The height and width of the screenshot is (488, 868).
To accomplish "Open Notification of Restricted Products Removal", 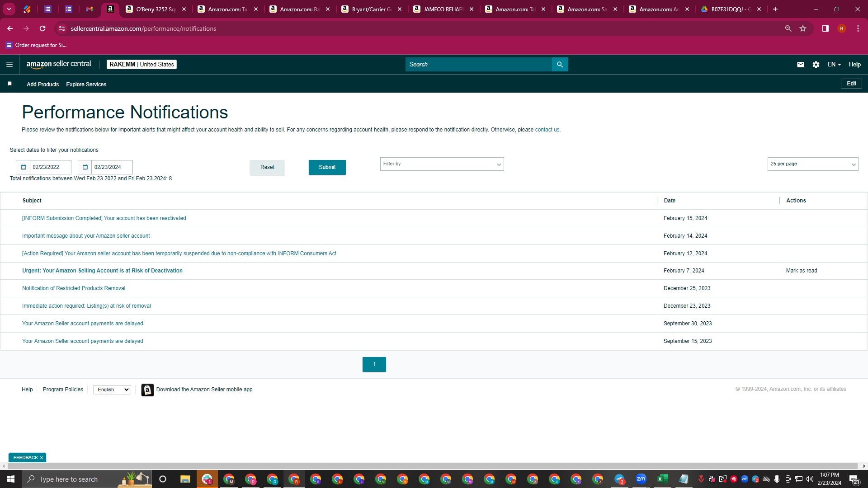I will click(x=74, y=288).
